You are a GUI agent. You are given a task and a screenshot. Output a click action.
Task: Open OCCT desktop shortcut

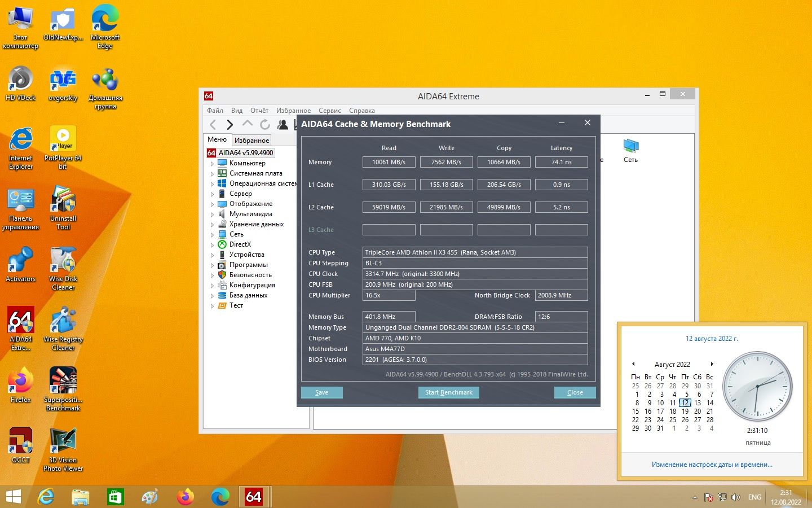click(20, 445)
